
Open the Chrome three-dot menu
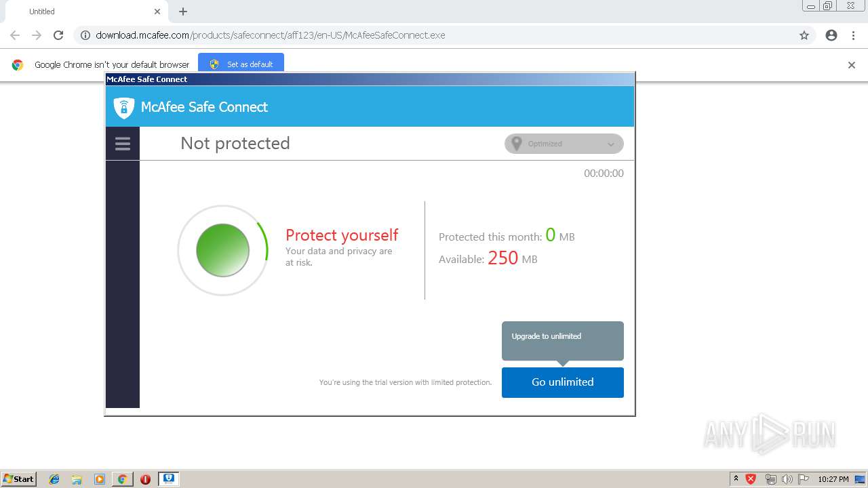pos(853,35)
